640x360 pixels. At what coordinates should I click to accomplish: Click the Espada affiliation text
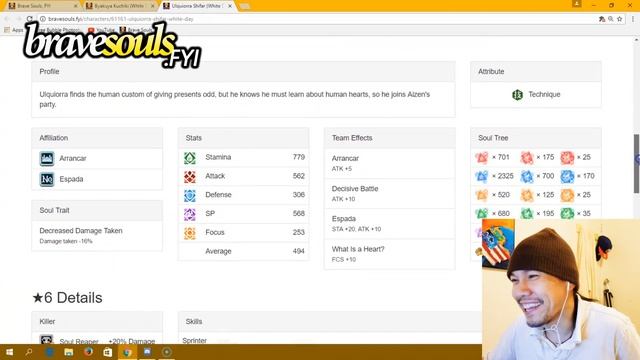(71, 179)
